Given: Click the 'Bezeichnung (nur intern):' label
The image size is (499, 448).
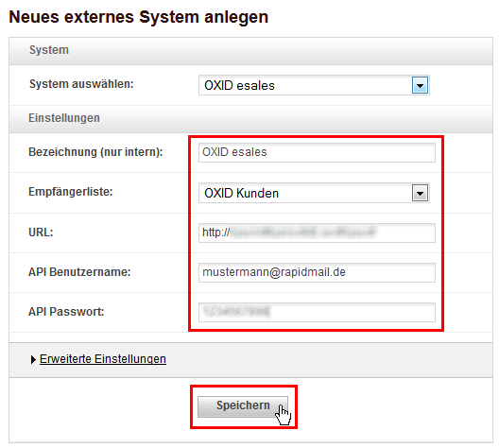Looking at the screenshot, I should pos(95,152).
